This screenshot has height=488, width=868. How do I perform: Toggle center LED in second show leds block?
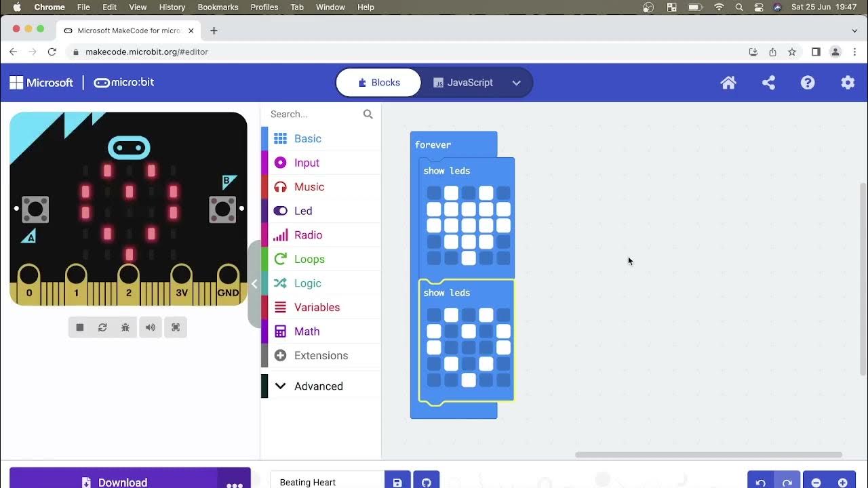[469, 348]
